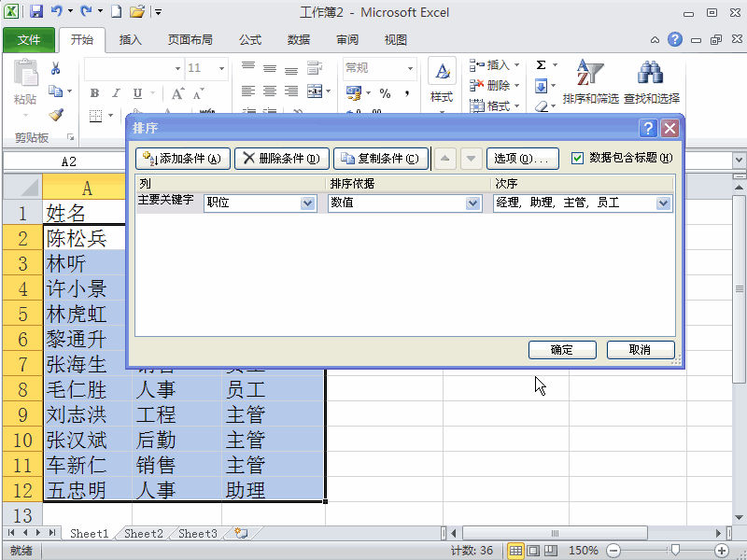This screenshot has height=560, width=747.
Task: Open the number format 常规 dropdown
Action: coord(410,68)
